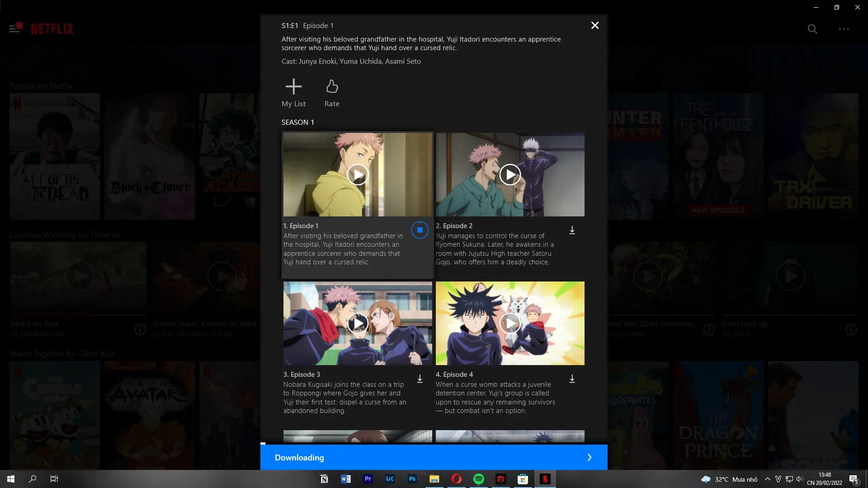Open the Netflix more options menu
Viewport: 868px width, 488px height.
click(x=844, y=29)
